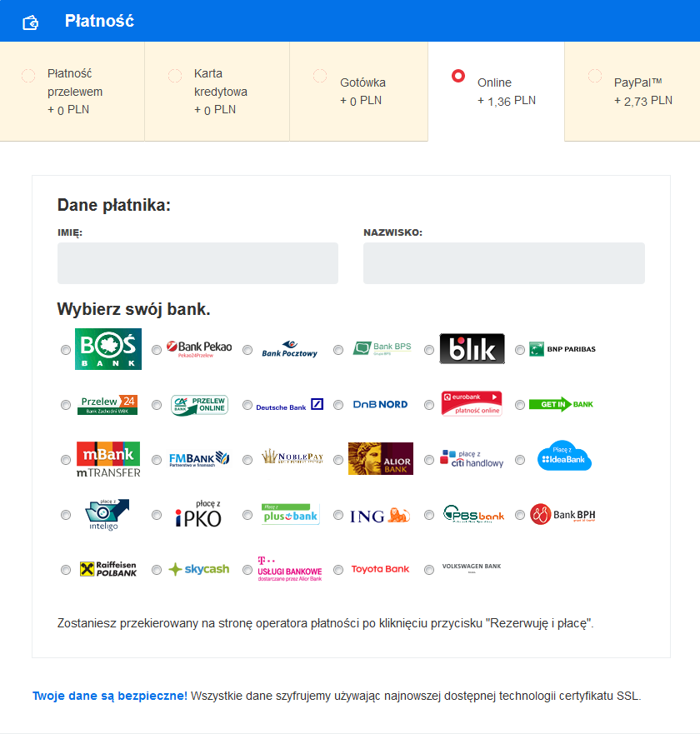
Task: Click the BNP Paribas logo
Action: click(x=562, y=349)
